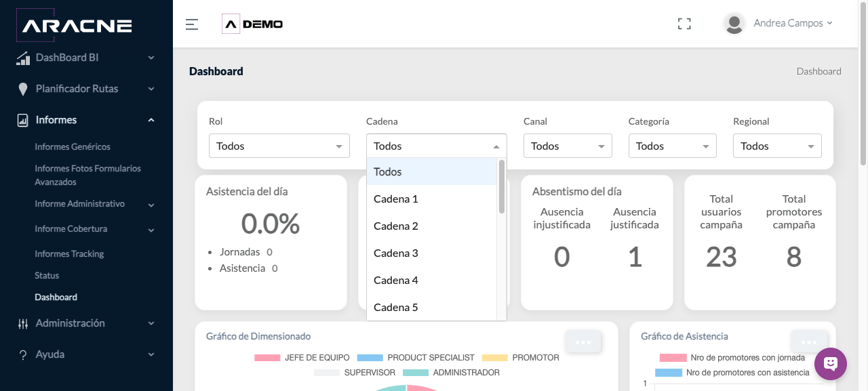Open Informes Tracking page

(x=69, y=254)
